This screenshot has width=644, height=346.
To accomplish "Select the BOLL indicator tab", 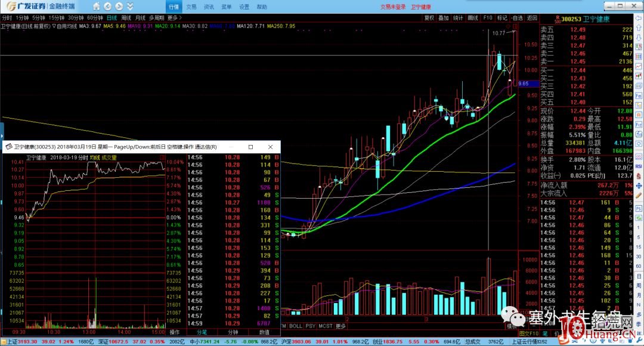I will tap(296, 326).
